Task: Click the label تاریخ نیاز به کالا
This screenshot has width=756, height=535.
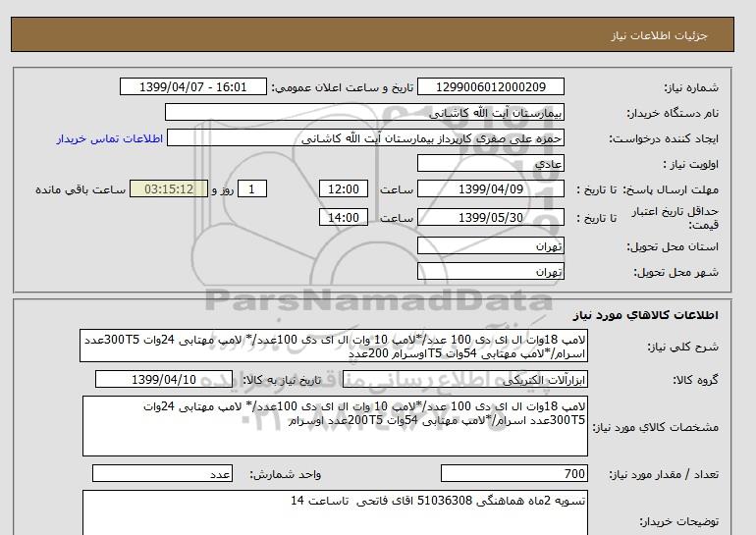Action: click(282, 380)
